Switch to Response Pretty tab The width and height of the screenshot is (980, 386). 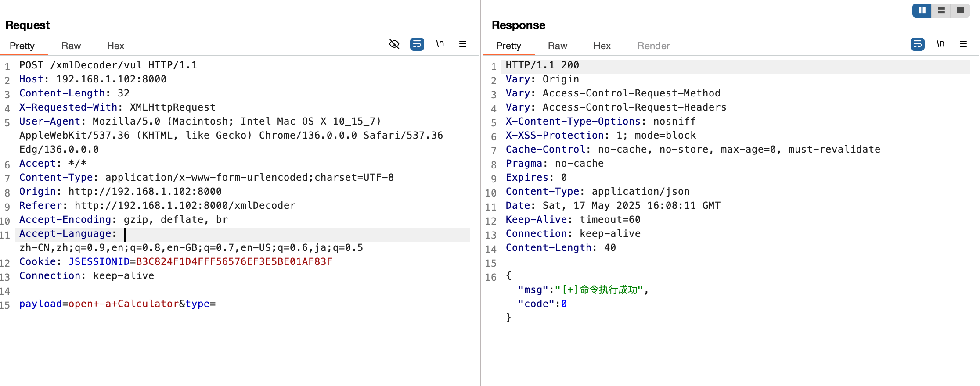coord(508,46)
